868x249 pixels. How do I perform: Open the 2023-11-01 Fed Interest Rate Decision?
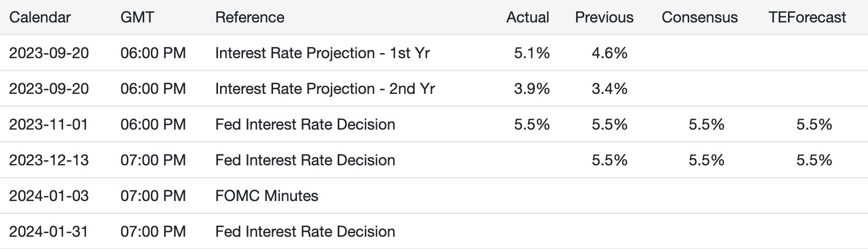305,124
